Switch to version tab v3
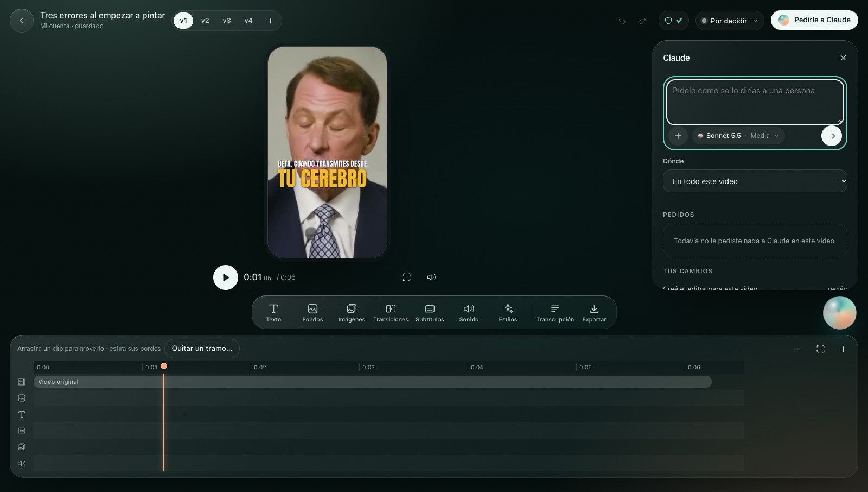 pos(227,21)
